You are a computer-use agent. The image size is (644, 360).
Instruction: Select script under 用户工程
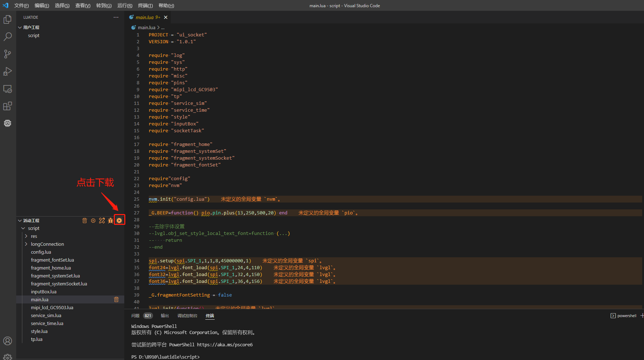pyautogui.click(x=33, y=35)
